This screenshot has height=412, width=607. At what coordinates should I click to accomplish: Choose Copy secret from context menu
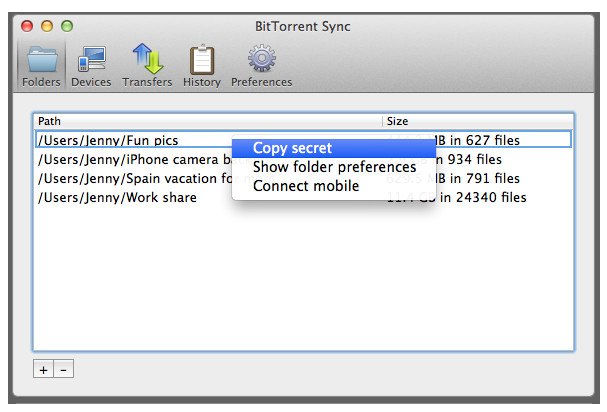click(334, 148)
